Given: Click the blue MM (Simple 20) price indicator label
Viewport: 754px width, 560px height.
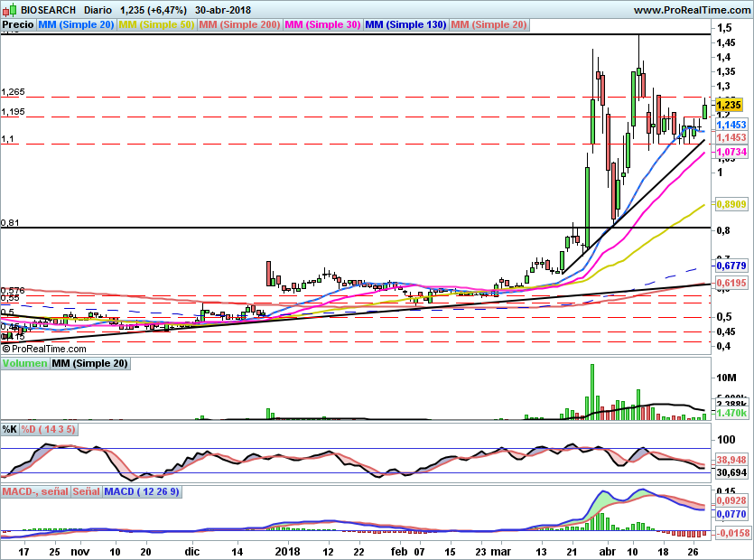Looking at the screenshot, I should 77,25.
